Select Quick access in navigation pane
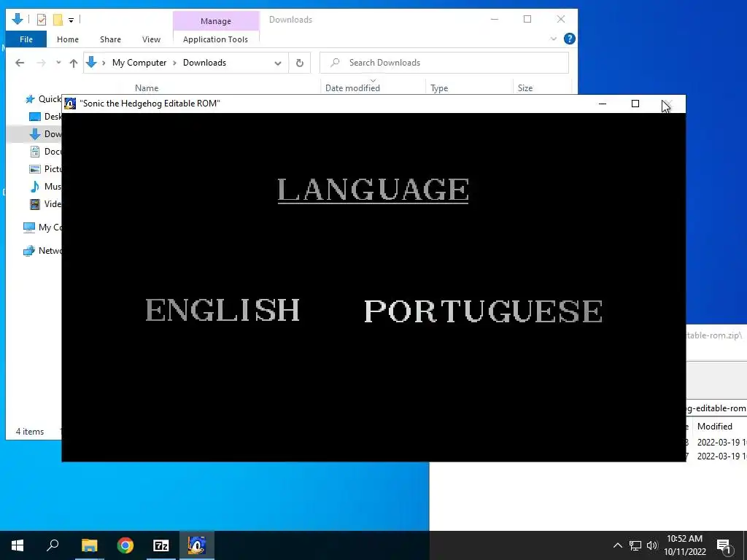The height and width of the screenshot is (560, 747). click(x=43, y=99)
